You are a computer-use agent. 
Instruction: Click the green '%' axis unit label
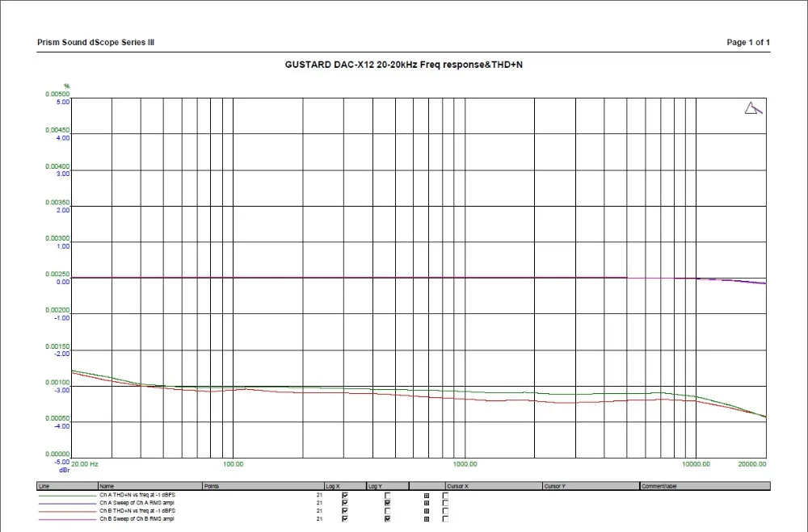[66, 86]
